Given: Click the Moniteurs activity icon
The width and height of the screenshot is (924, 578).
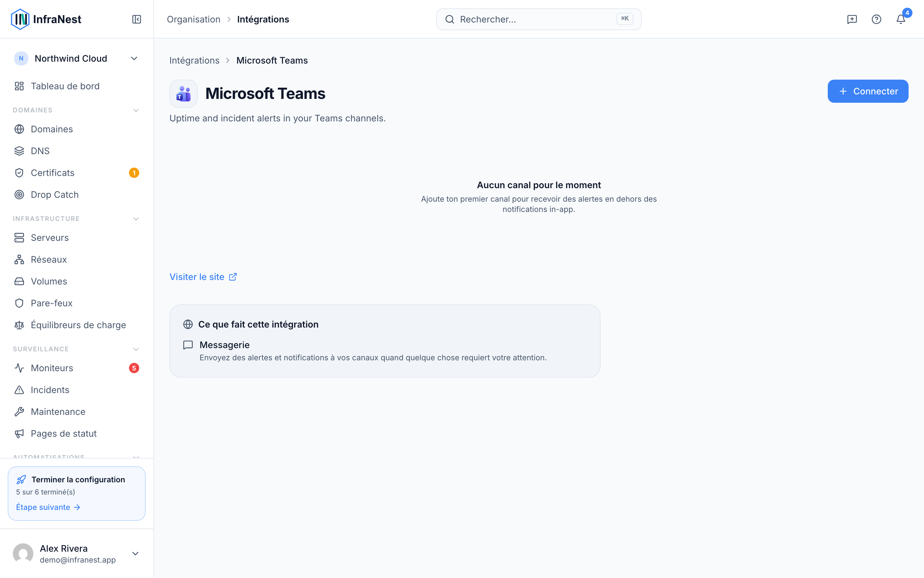Looking at the screenshot, I should [x=19, y=368].
